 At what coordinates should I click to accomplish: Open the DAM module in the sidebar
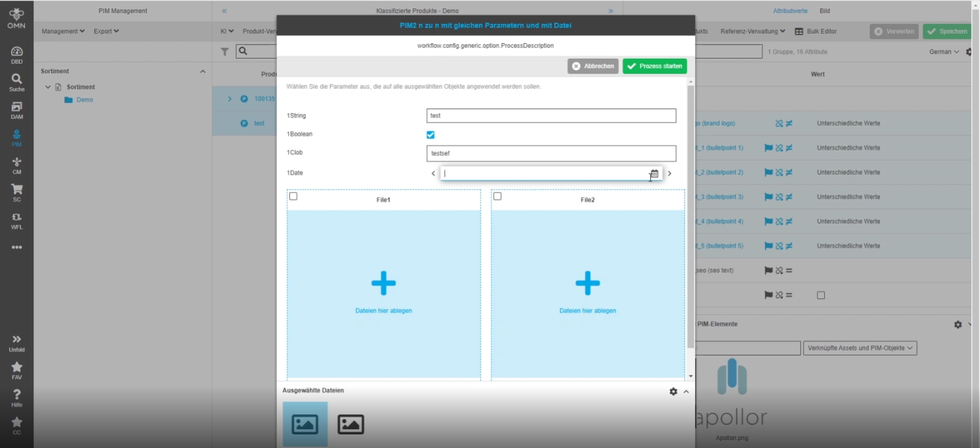(x=16, y=110)
